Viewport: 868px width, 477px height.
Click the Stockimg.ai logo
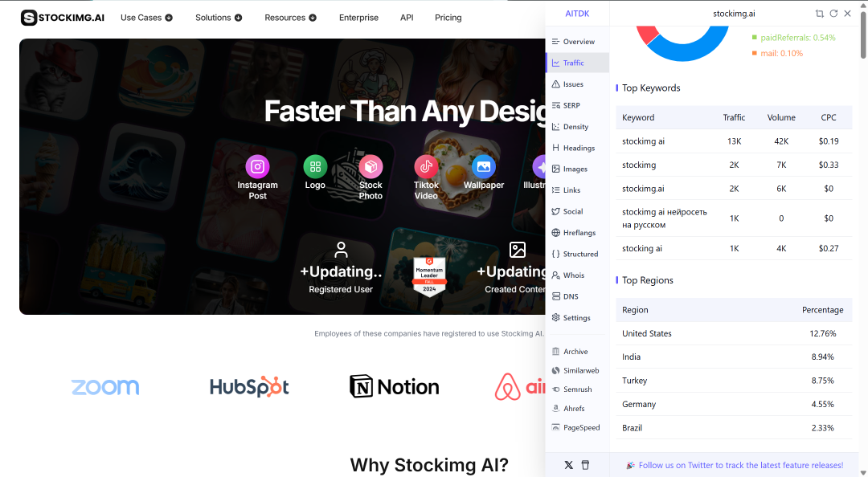coord(63,18)
